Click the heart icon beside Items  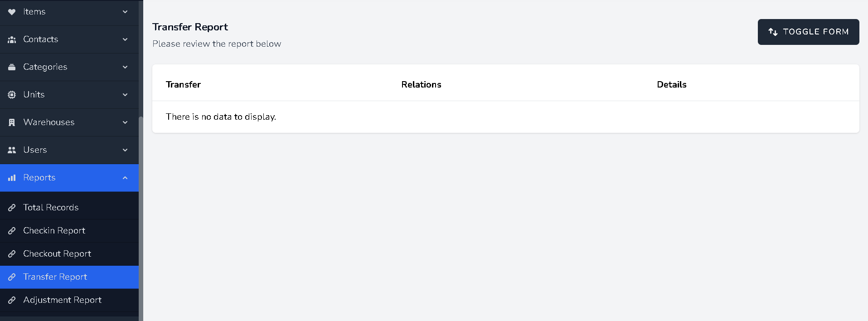(11, 12)
